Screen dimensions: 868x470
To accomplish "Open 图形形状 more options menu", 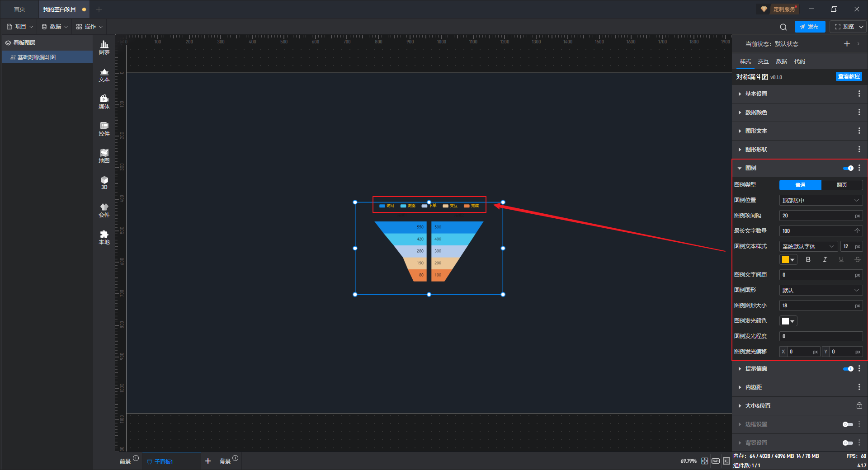I will pyautogui.click(x=859, y=149).
